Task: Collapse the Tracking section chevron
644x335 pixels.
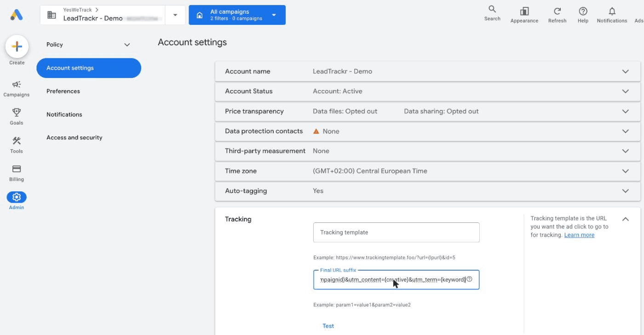Action: [625, 219]
